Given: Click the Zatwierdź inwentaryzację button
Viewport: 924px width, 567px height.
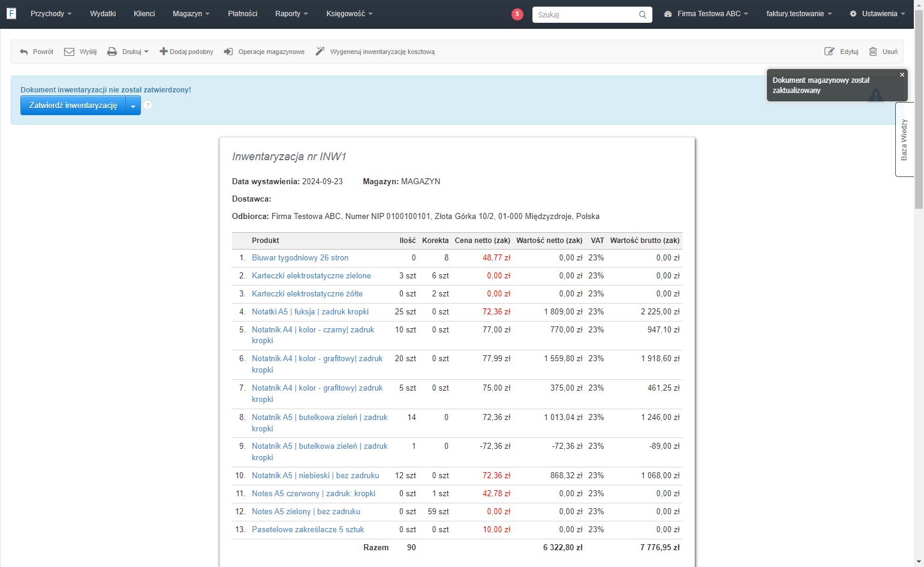Looking at the screenshot, I should point(73,106).
